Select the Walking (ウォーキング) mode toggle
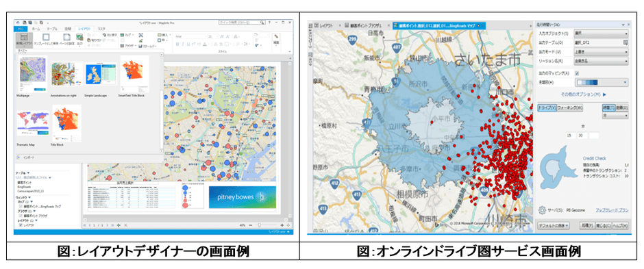The image size is (644, 269). tap(570, 107)
